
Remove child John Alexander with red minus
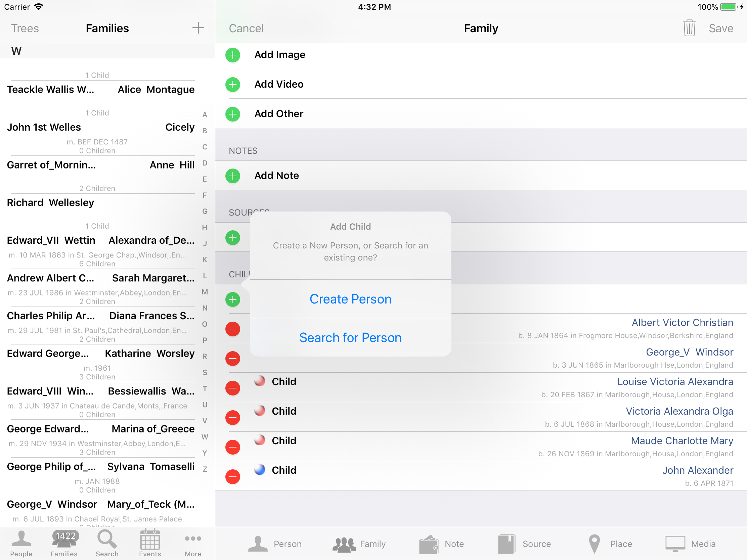click(233, 477)
